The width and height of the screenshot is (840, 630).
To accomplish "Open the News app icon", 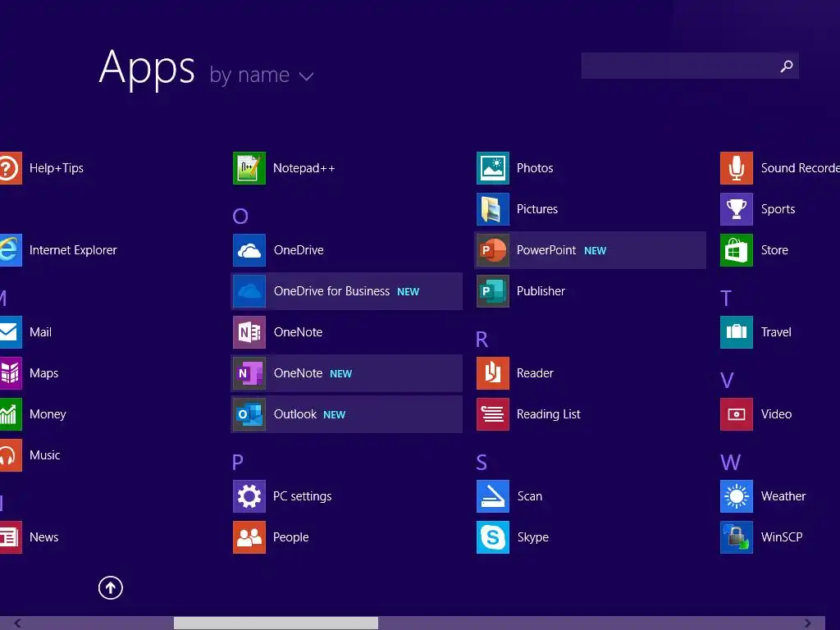I will tap(11, 537).
